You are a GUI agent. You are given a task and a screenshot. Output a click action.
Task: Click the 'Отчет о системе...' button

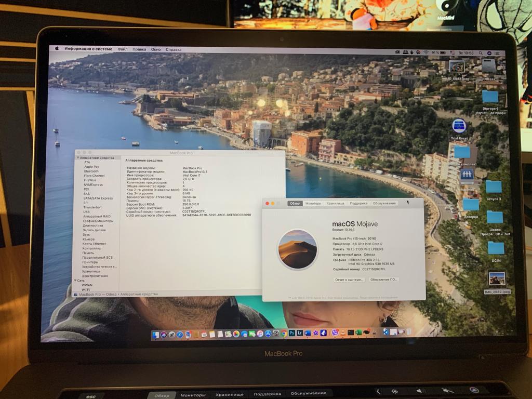click(x=349, y=280)
